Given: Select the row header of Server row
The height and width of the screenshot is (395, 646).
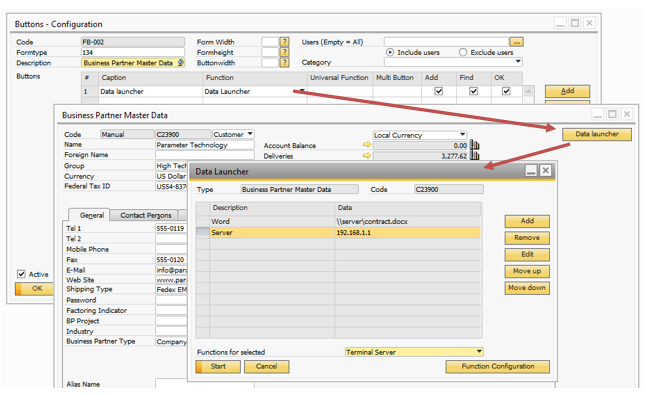Looking at the screenshot, I should 203,233.
